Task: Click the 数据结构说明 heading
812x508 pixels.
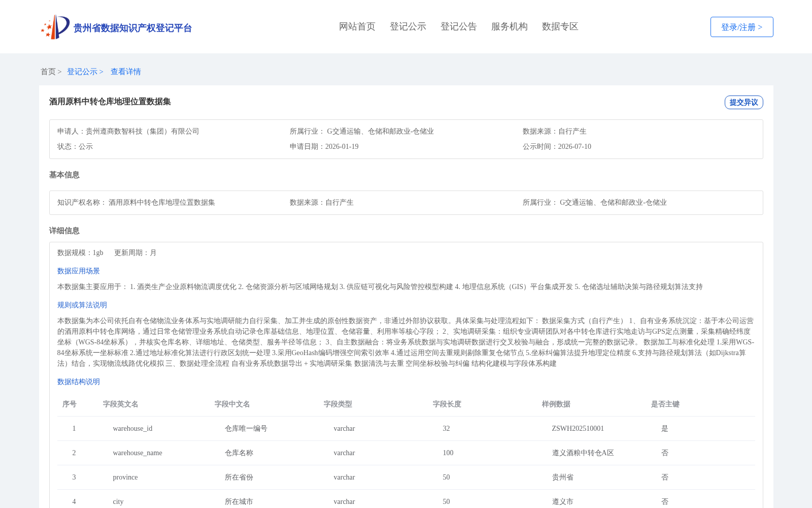Action: [79, 382]
